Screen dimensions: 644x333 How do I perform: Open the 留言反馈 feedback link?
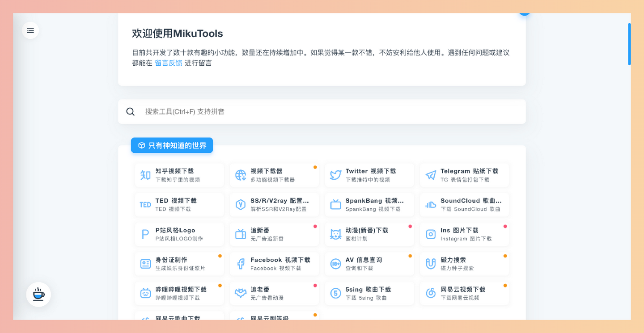168,63
